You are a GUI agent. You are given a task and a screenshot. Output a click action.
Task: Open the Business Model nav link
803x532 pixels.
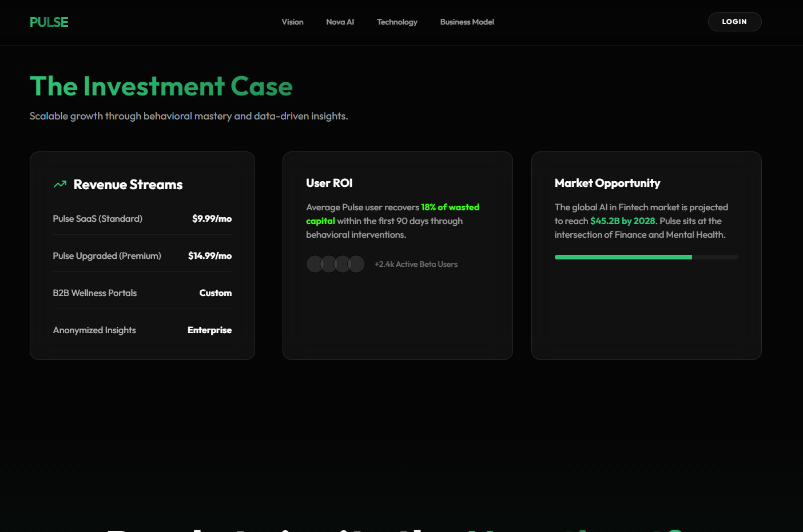click(x=467, y=22)
